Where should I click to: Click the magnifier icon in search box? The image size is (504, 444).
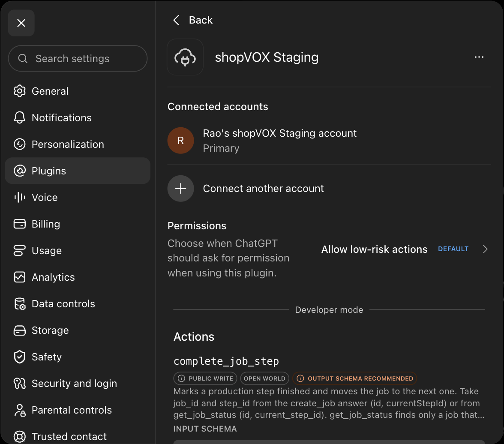point(23,59)
